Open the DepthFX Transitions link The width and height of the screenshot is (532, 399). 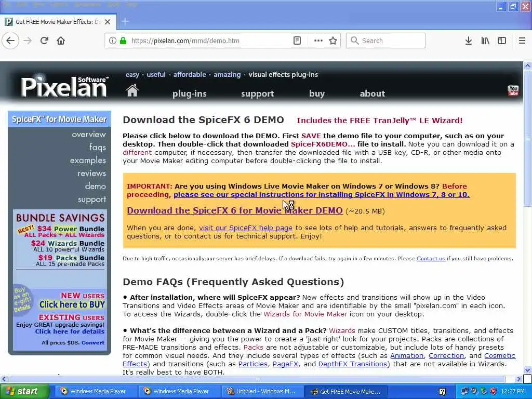click(x=352, y=364)
